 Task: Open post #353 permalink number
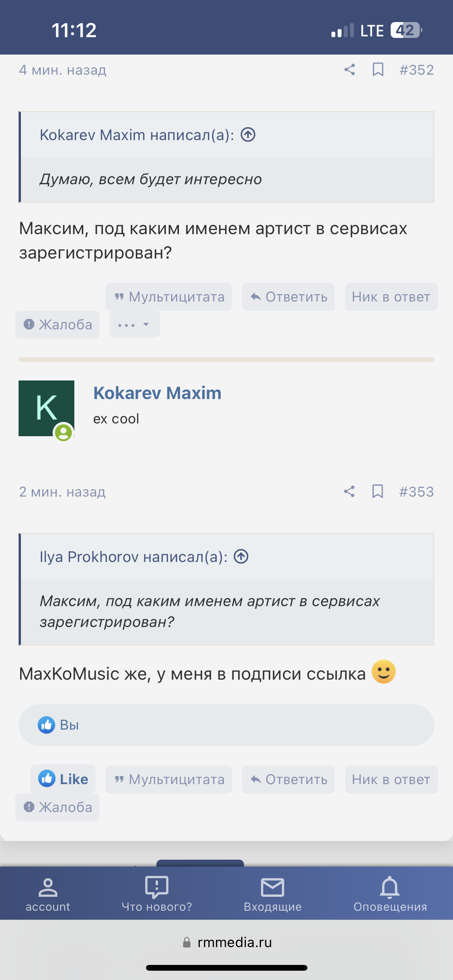pyautogui.click(x=417, y=492)
